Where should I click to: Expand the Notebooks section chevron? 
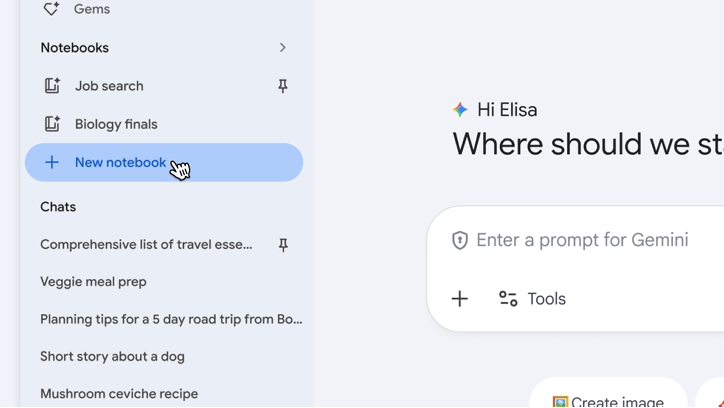click(x=282, y=48)
